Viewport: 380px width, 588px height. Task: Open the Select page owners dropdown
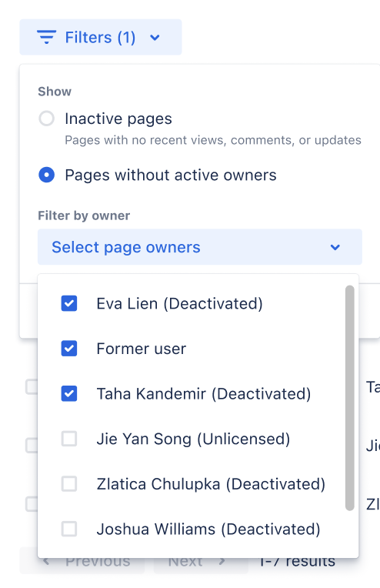pos(200,247)
